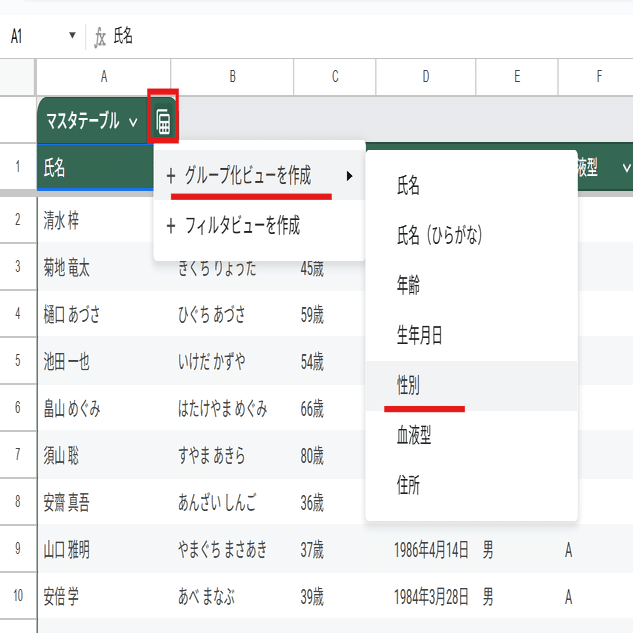Click the 80歳 age cell
The width and height of the screenshot is (633, 633).
click(329, 455)
